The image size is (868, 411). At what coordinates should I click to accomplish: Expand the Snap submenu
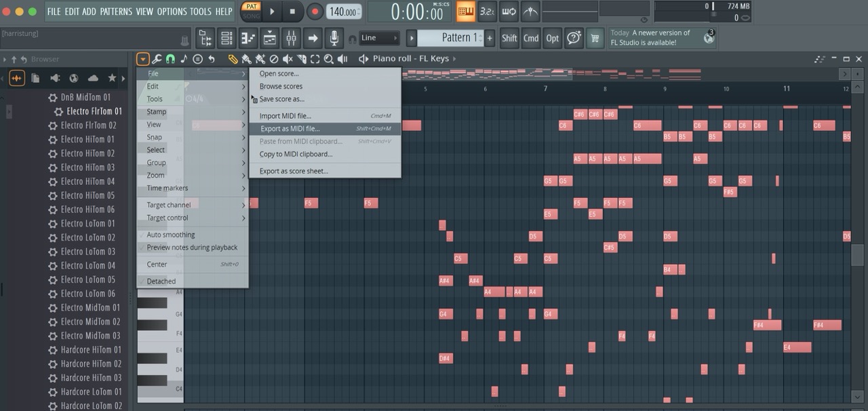point(193,137)
